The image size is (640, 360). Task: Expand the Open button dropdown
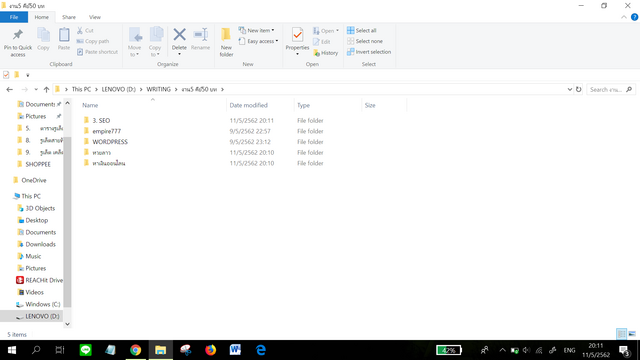tap(337, 31)
